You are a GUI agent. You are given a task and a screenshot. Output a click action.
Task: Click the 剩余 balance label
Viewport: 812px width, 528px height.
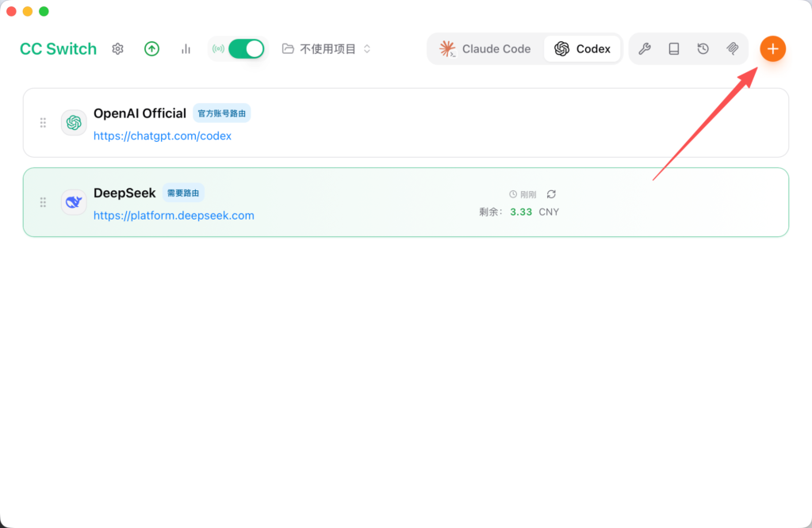pos(490,212)
